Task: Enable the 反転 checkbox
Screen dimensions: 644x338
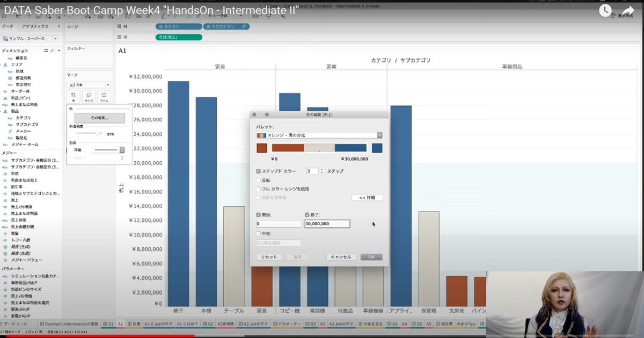Action: tap(259, 180)
